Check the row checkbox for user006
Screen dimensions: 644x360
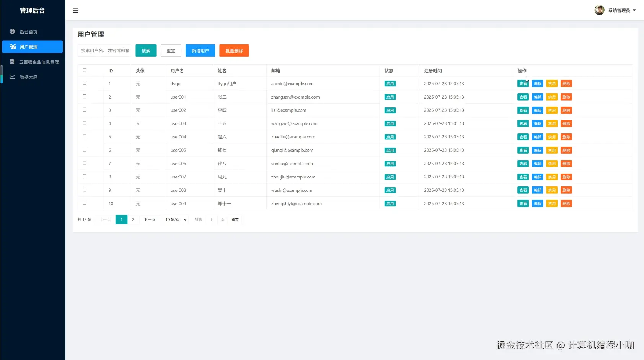coord(85,163)
